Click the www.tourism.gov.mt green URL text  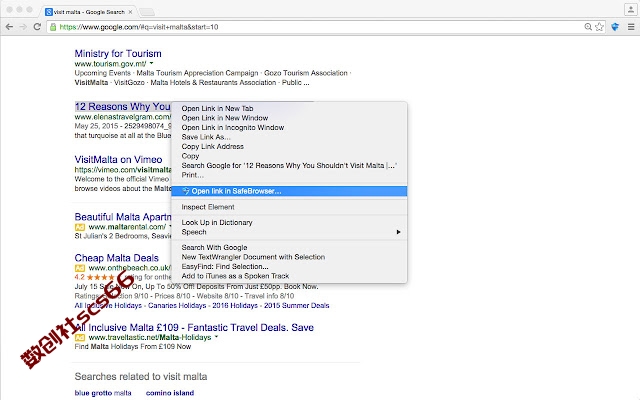[x=110, y=64]
